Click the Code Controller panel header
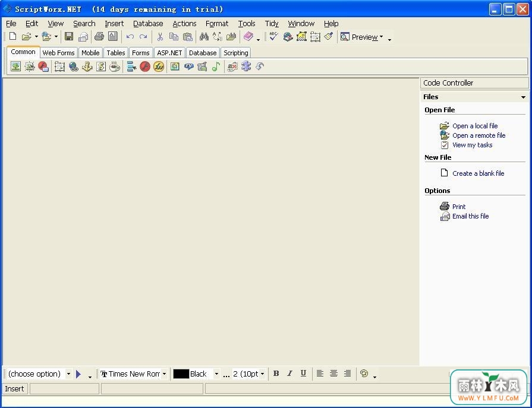Image resolution: width=532 pixels, height=408 pixels. coord(474,83)
